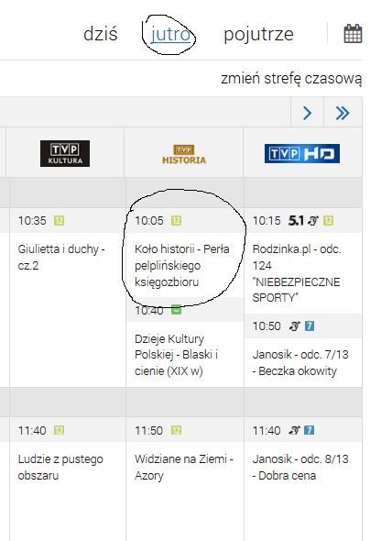The height and width of the screenshot is (541, 392).
Task: Open "Giulietta i duchy - cz.2" program
Action: coord(61,257)
